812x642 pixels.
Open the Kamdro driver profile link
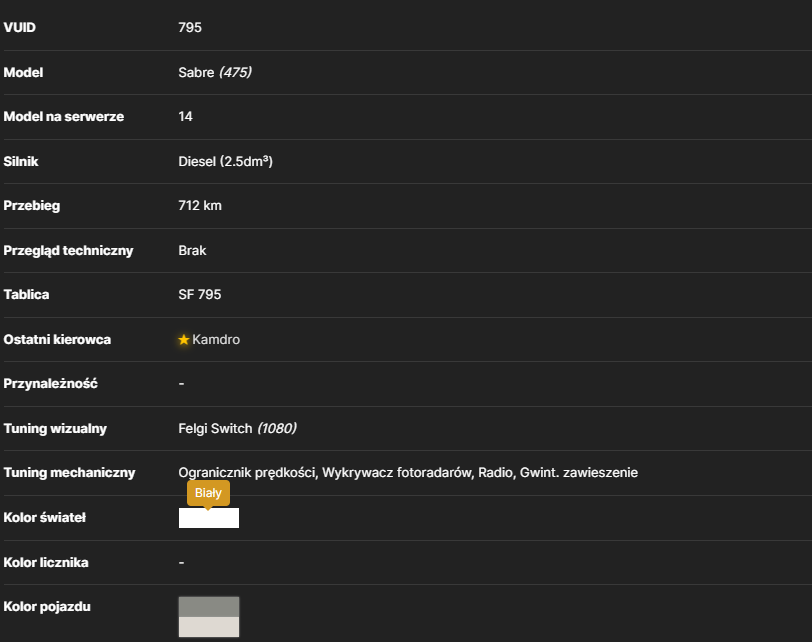tap(216, 340)
